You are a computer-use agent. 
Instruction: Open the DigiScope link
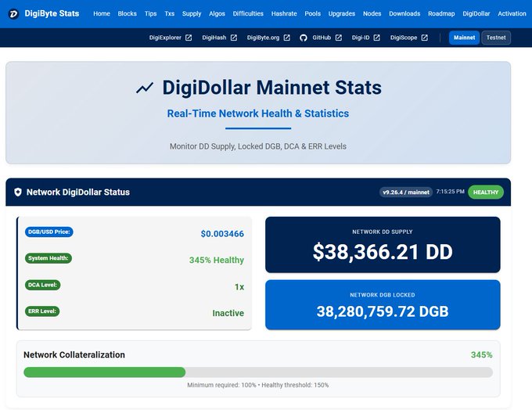click(x=404, y=38)
